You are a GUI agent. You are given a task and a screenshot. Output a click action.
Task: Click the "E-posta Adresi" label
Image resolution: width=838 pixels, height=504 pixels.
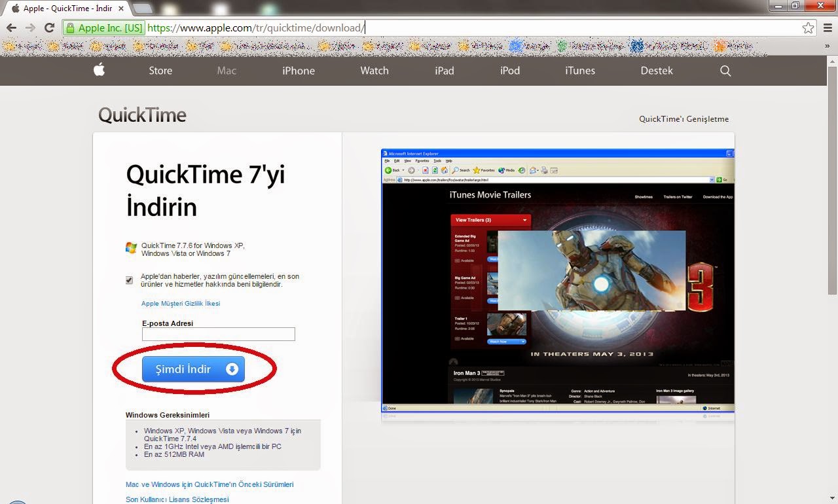168,323
